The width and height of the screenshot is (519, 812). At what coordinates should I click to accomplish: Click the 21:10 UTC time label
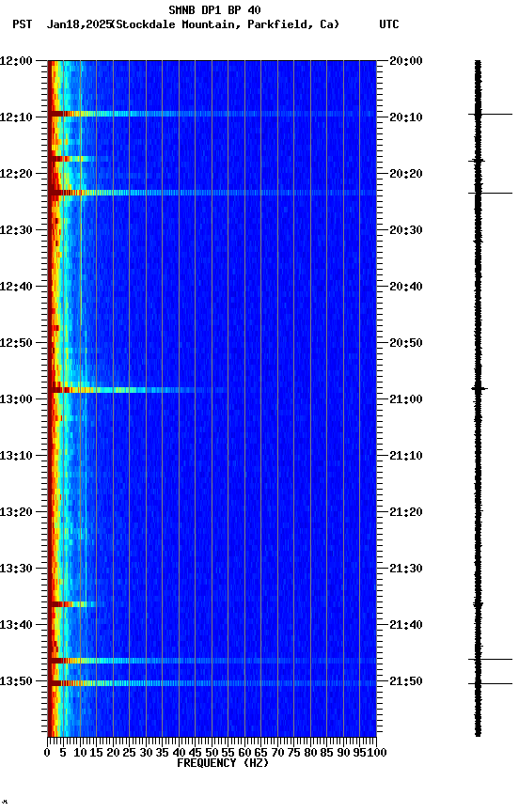click(x=405, y=456)
